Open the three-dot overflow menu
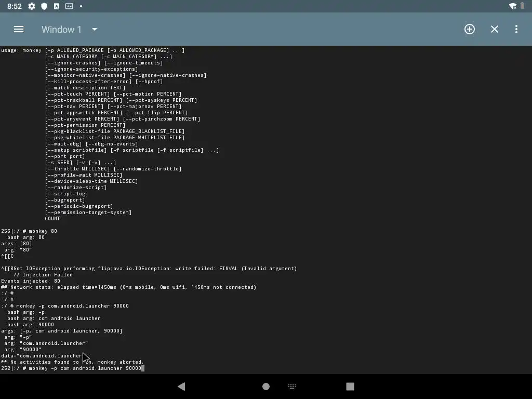Image resolution: width=532 pixels, height=399 pixels. pyautogui.click(x=516, y=29)
